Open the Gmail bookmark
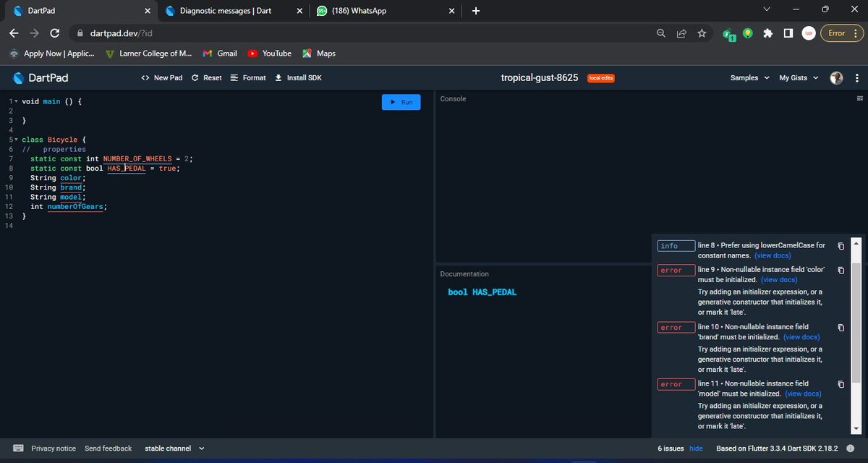This screenshot has height=463, width=868. (220, 54)
